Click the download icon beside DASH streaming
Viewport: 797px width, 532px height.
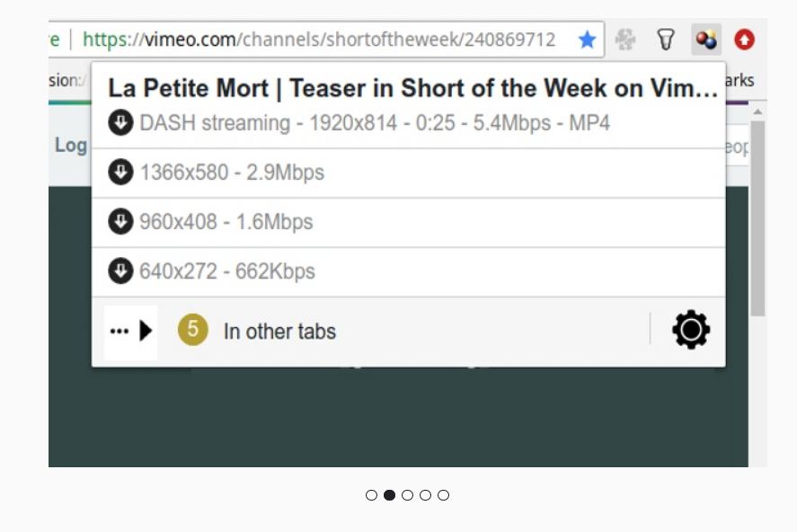(120, 123)
